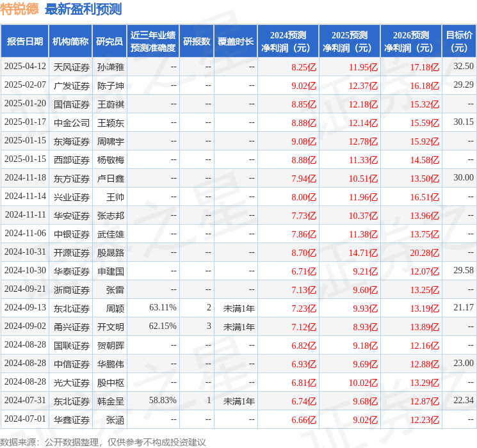This screenshot has width=477, height=448.
Task: Click the 研报数 column header
Action: (197, 42)
